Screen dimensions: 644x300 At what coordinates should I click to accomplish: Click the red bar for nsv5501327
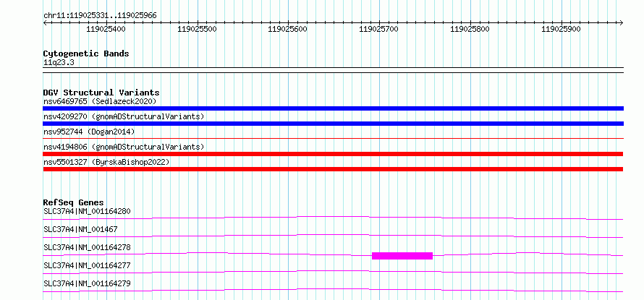point(333,169)
